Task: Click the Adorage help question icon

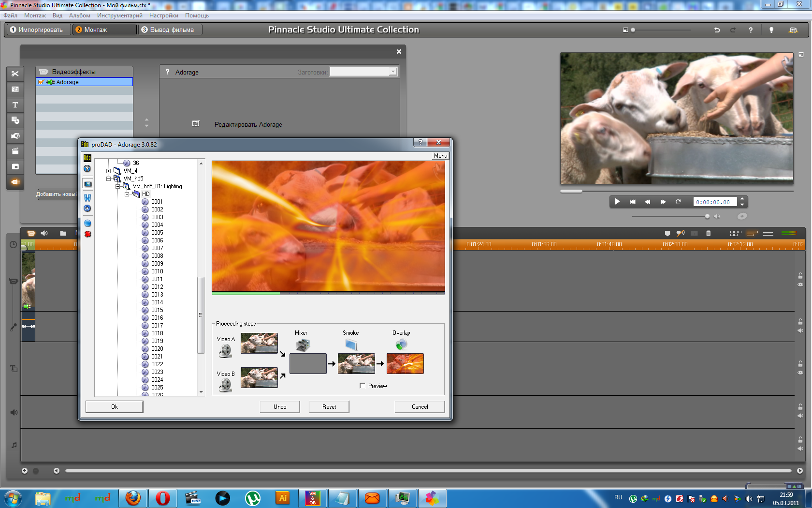Action: [x=87, y=168]
